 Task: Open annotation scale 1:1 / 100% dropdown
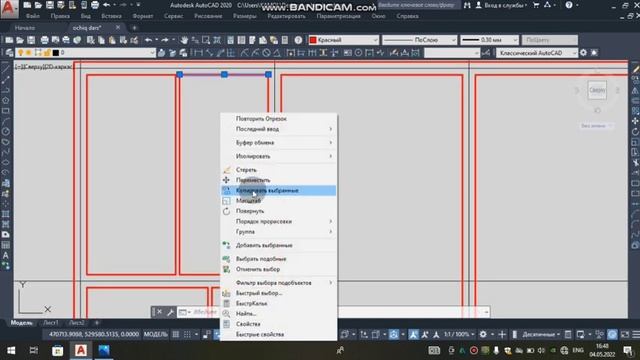(x=459, y=334)
